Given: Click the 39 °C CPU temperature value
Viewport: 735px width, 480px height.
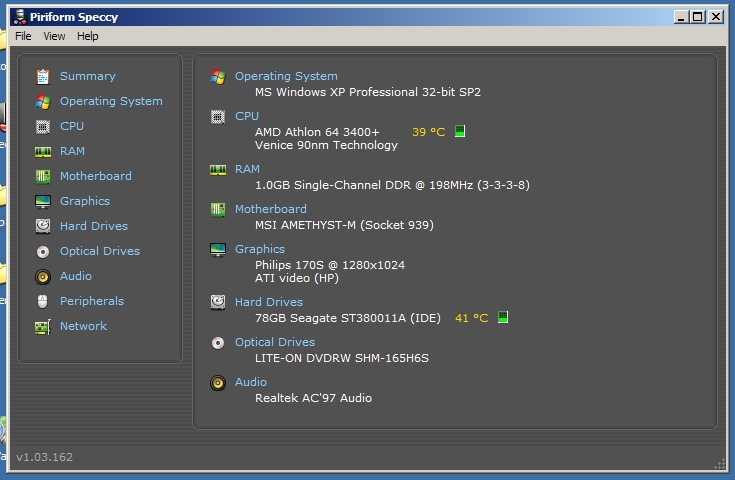Looking at the screenshot, I should click(428, 132).
